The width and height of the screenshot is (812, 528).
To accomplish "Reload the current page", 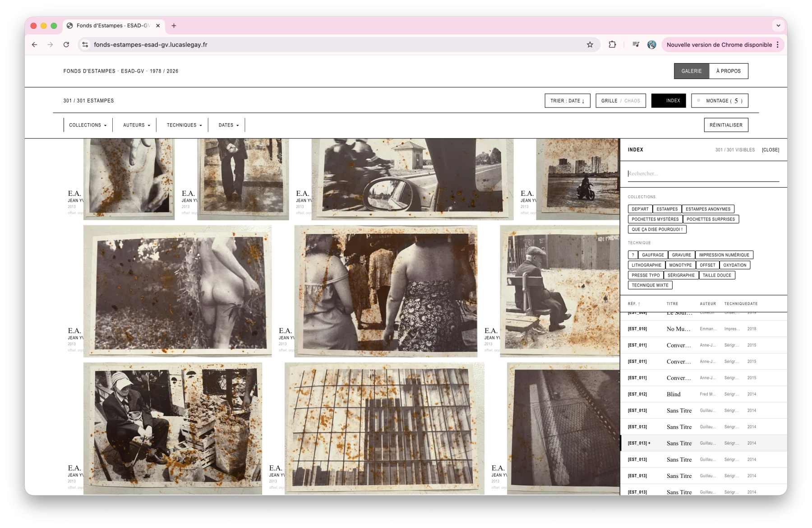I will coord(66,45).
